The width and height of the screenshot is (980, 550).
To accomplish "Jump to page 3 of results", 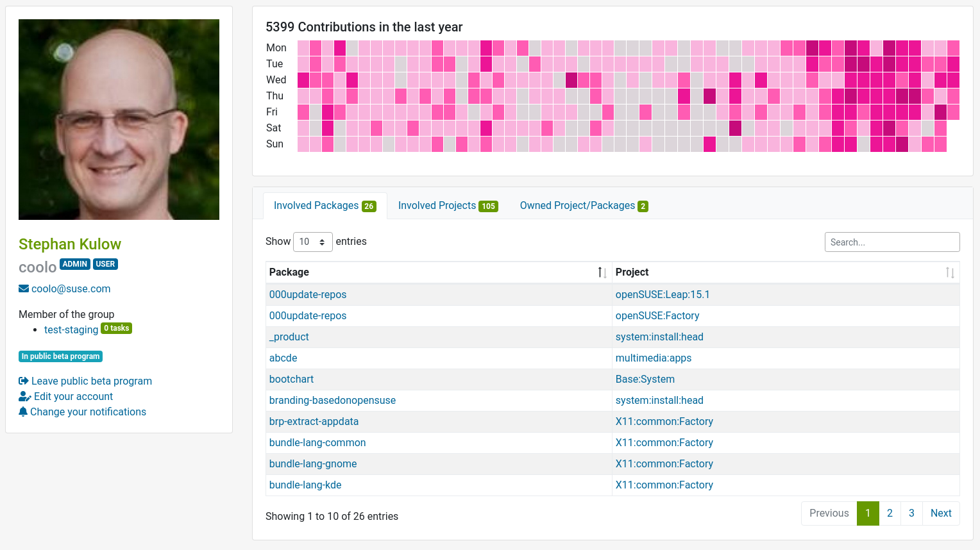I will [x=911, y=513].
